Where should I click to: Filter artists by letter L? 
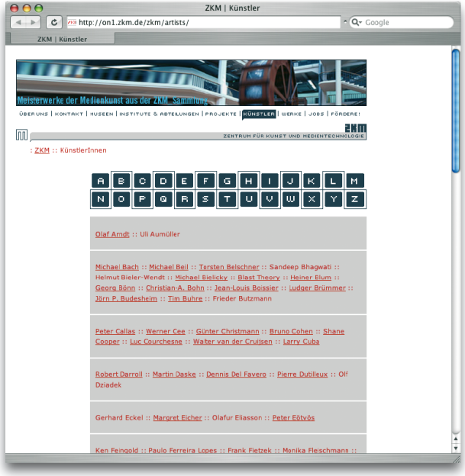pyautogui.click(x=333, y=181)
